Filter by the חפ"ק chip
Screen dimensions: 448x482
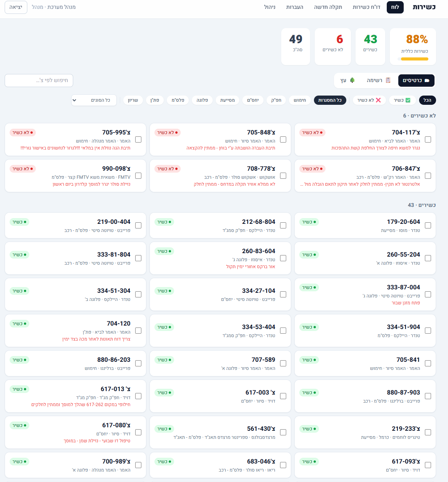pyautogui.click(x=276, y=100)
